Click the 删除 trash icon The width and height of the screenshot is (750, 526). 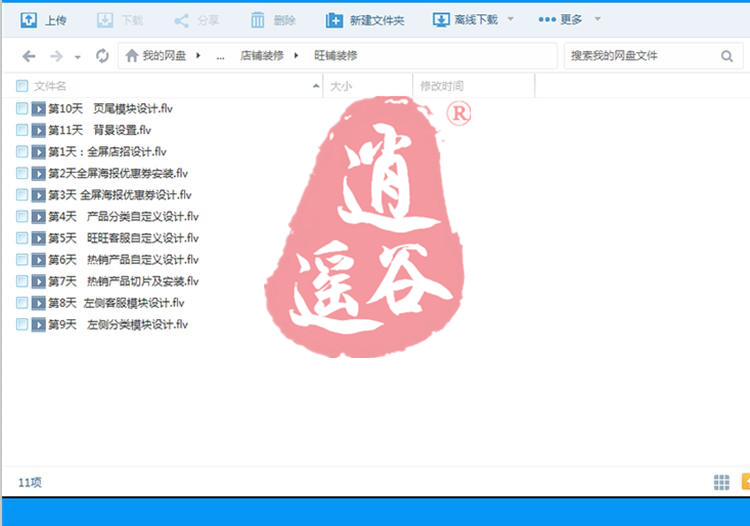click(x=257, y=20)
